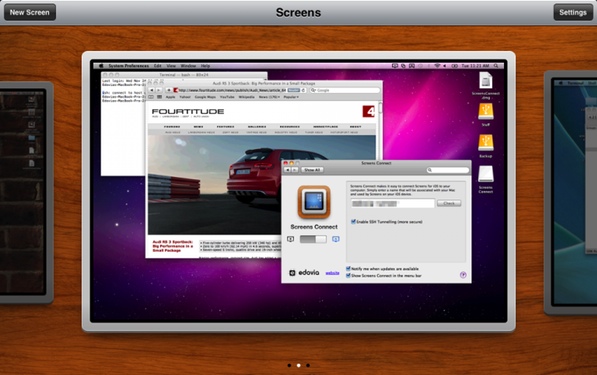Screen dimensions: 597x375
Task: Open the View menu
Action: [171, 66]
